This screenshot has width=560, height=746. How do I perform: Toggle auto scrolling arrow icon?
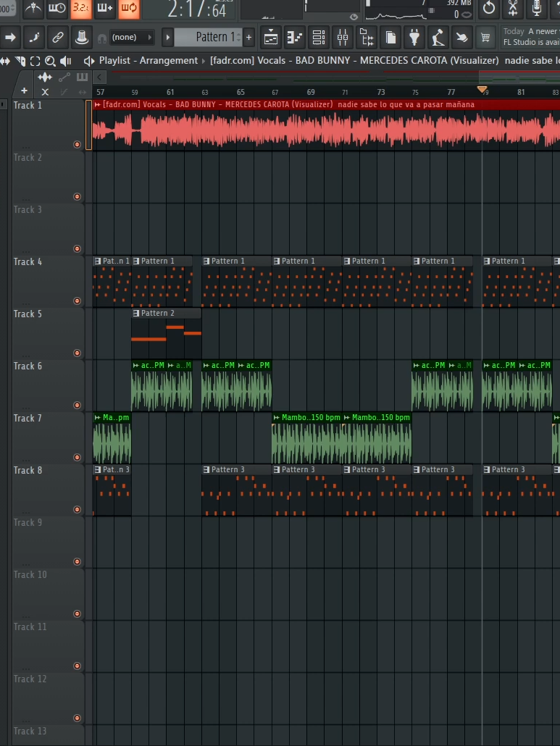pos(10,37)
